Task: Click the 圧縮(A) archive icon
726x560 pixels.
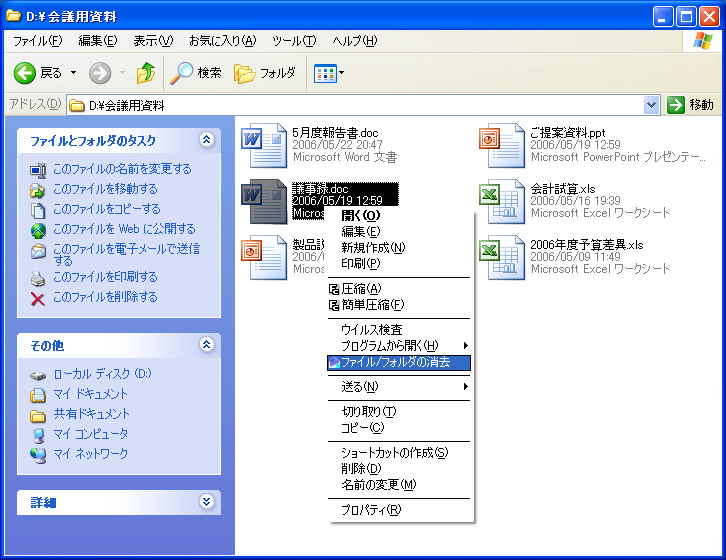Action: pos(334,289)
